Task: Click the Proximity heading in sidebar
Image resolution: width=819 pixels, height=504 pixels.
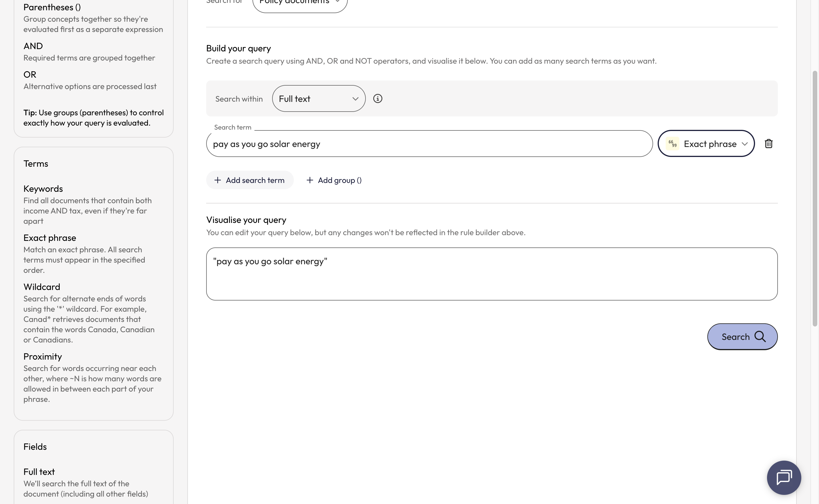Action: [x=43, y=357]
